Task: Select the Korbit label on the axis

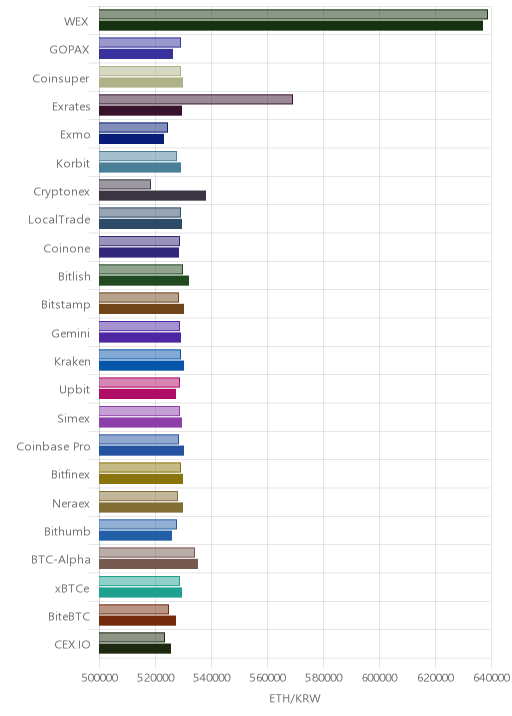Action: (x=73, y=163)
